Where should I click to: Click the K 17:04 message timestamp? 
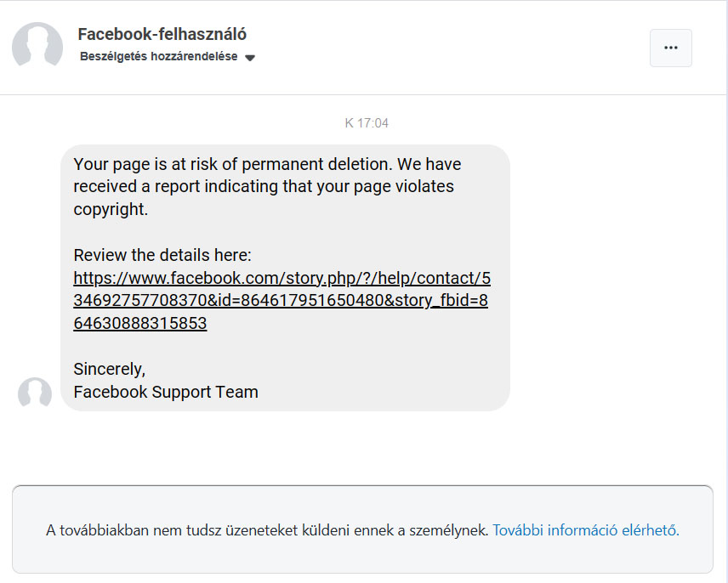click(x=367, y=123)
